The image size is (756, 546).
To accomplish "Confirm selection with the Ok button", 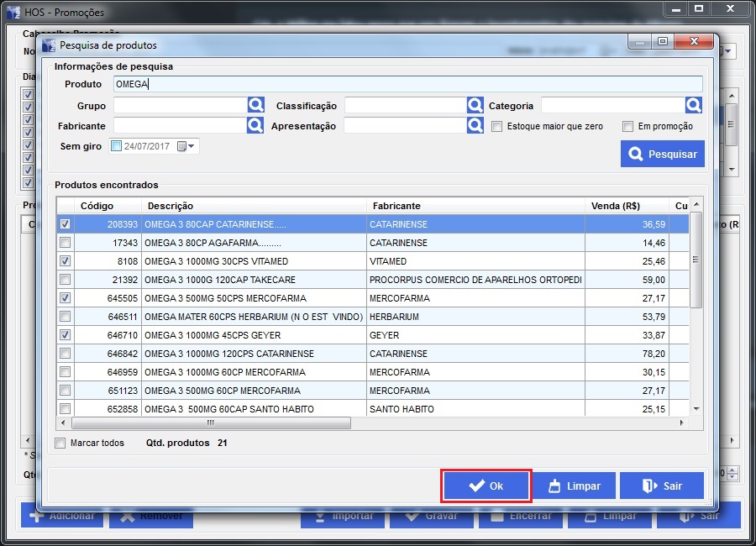I will tap(486, 486).
